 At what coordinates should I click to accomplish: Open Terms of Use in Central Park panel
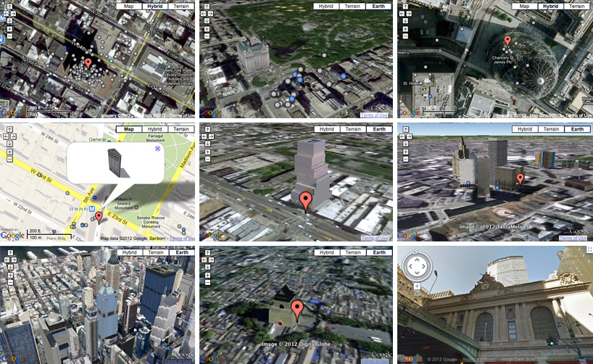coord(374,115)
